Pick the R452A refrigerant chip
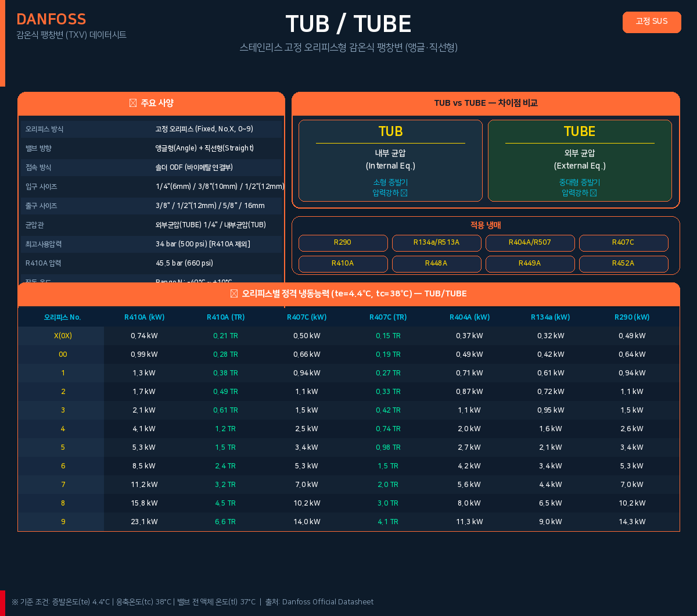Viewport: 697px width, 616px height. (x=624, y=264)
